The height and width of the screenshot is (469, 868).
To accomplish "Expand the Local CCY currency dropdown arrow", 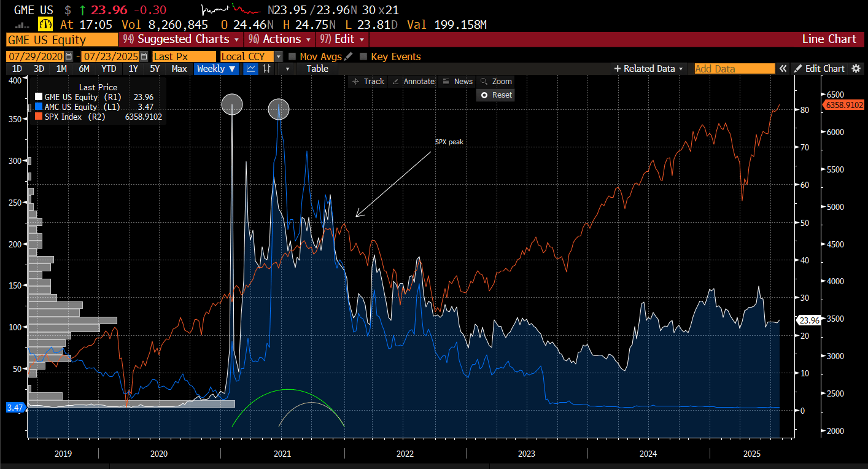I will 279,56.
